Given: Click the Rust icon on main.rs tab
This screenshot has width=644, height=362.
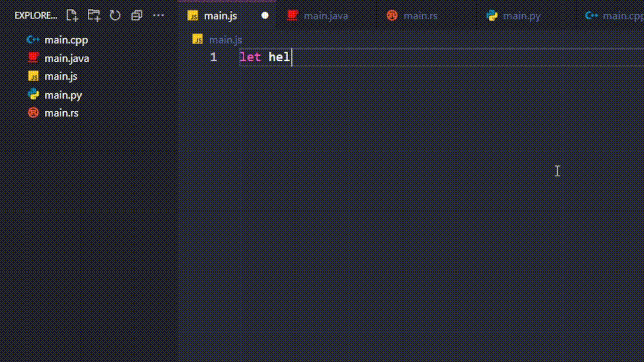Looking at the screenshot, I should coord(392,15).
